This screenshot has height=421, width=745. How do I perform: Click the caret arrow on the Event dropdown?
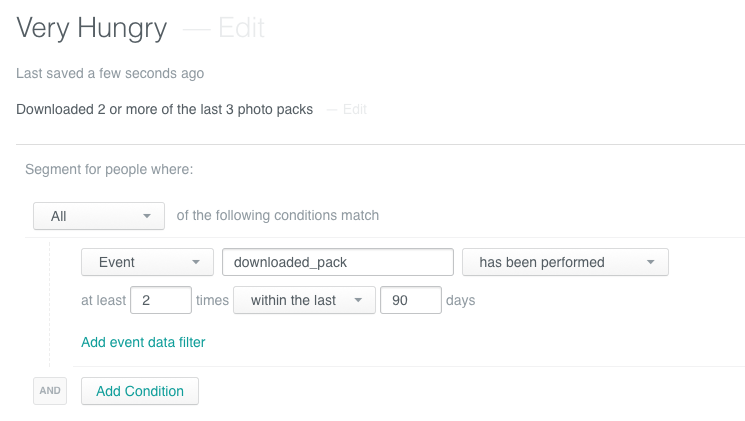coord(196,262)
